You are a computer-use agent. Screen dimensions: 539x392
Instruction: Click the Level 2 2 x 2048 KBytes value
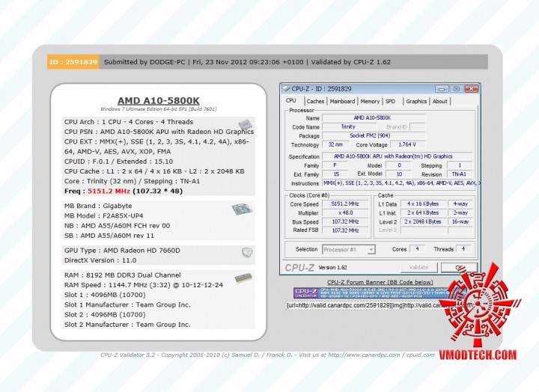click(423, 221)
